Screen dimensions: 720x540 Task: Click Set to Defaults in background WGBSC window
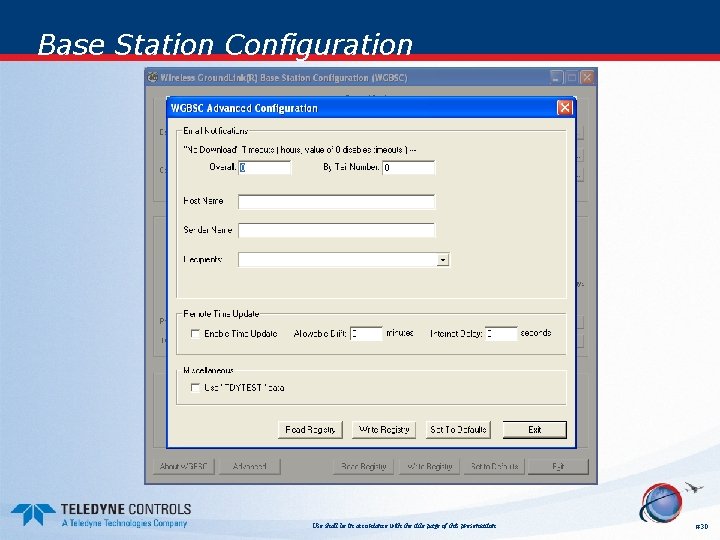(x=494, y=467)
